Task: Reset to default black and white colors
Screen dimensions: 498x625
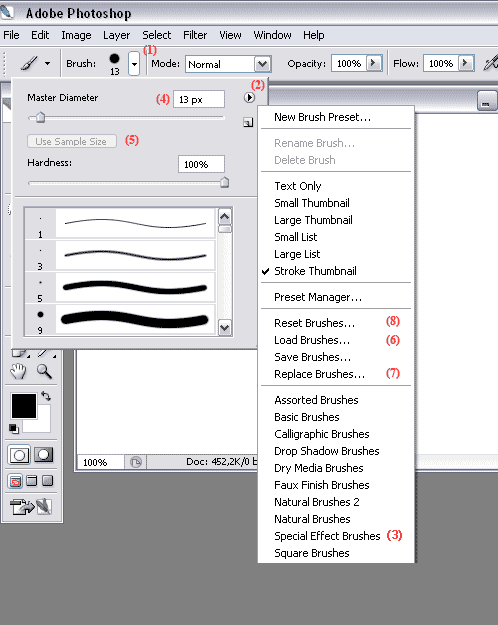Action: tap(14, 428)
